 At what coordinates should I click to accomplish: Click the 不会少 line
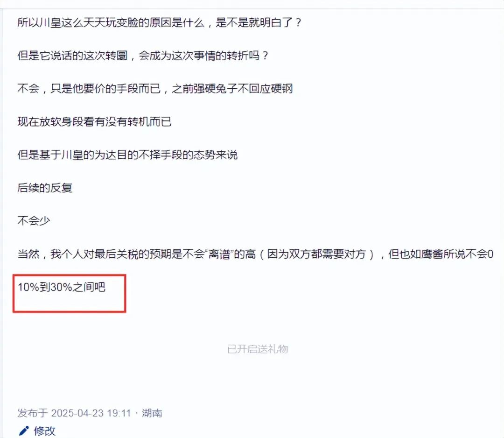tap(34, 220)
